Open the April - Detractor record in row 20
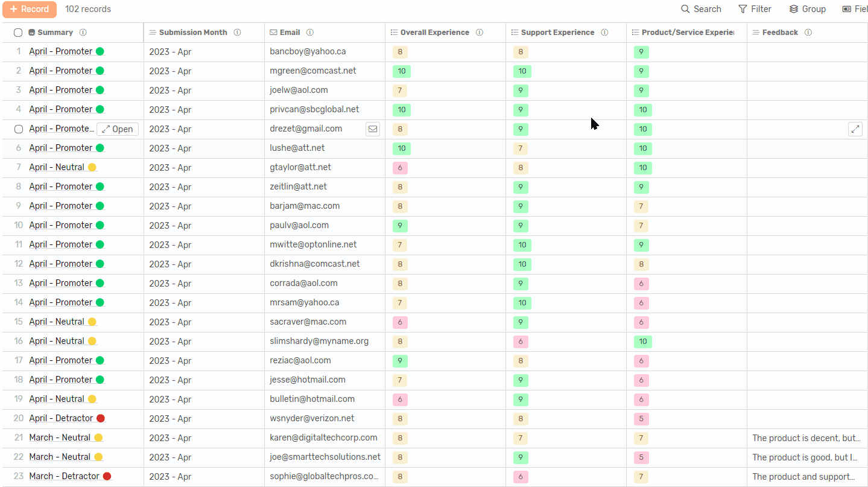The image size is (868, 487). 61,418
